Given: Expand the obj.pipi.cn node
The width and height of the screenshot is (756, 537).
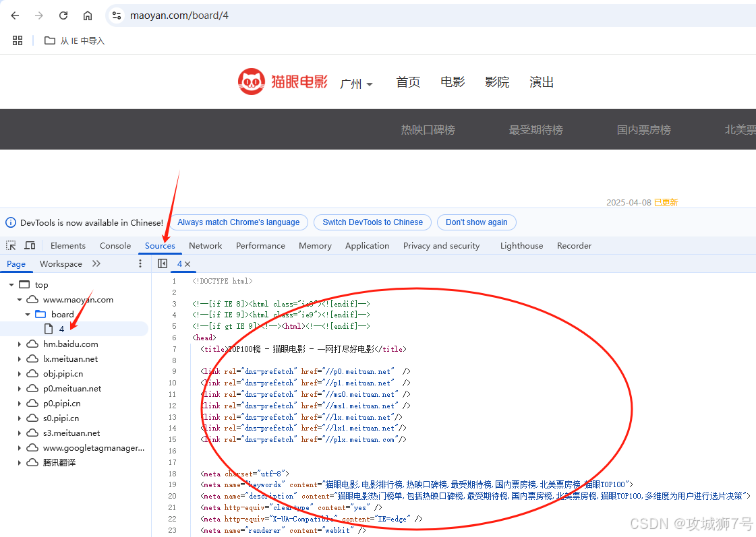Looking at the screenshot, I should [x=20, y=374].
